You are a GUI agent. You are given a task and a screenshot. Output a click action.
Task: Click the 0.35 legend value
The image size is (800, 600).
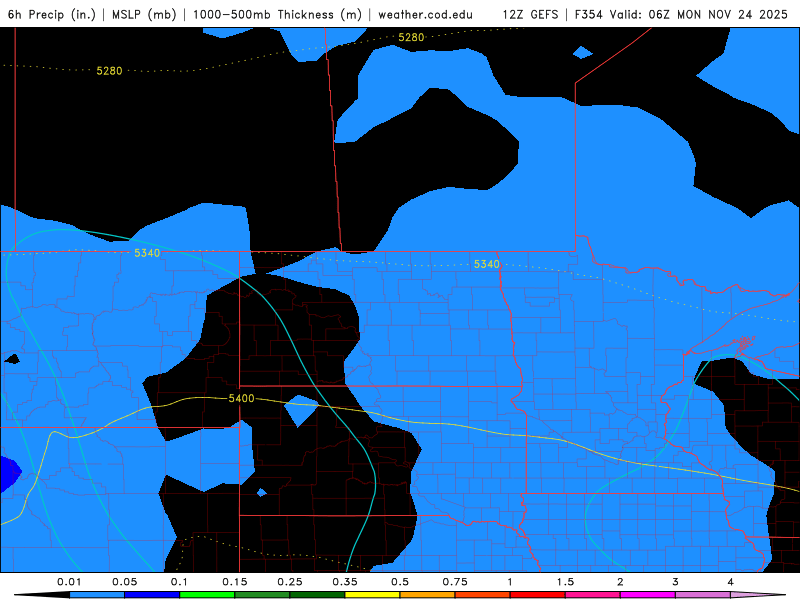pyautogui.click(x=345, y=582)
